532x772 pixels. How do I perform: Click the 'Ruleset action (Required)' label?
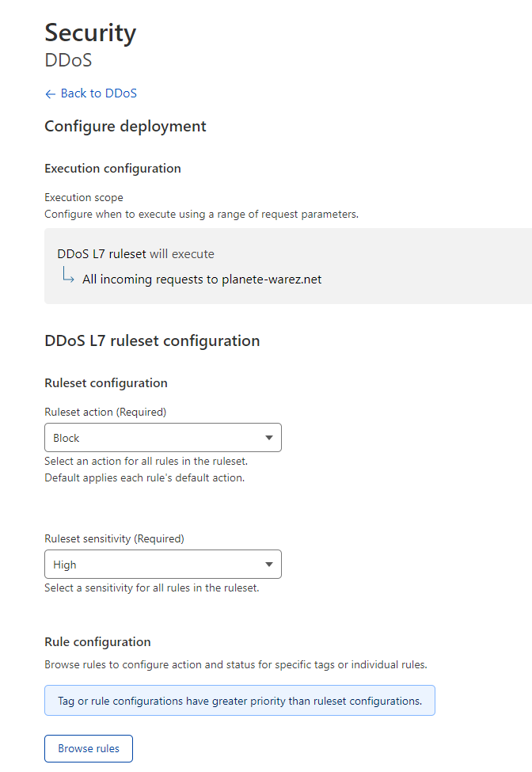click(105, 412)
